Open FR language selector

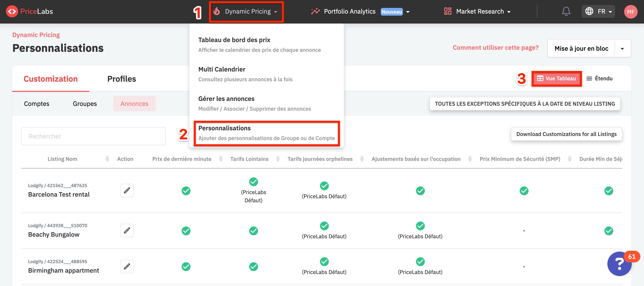pyautogui.click(x=598, y=11)
